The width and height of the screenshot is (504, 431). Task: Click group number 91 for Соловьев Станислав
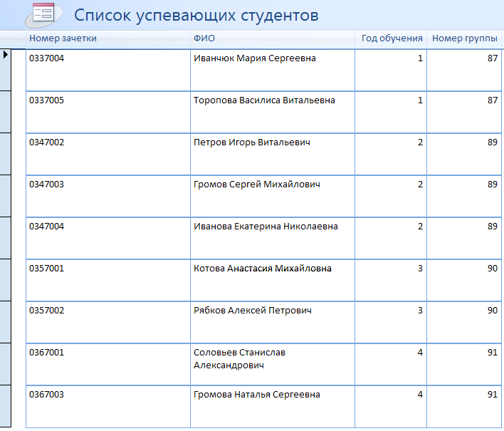(x=464, y=365)
